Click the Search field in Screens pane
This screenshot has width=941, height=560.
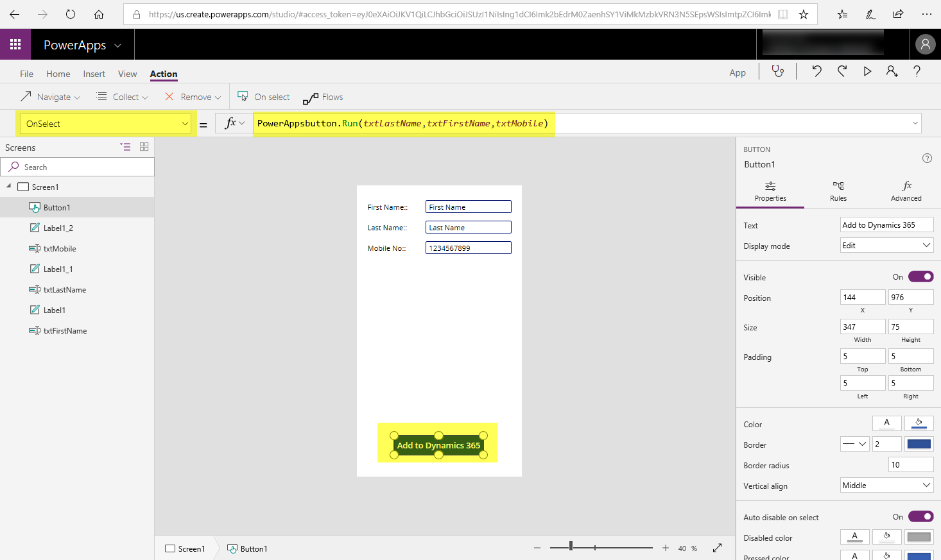[78, 167]
